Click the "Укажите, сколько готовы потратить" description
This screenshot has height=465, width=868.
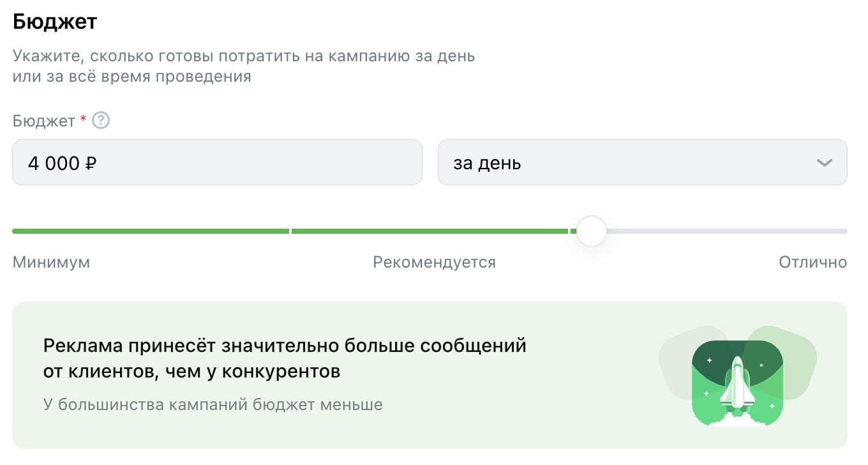click(244, 56)
